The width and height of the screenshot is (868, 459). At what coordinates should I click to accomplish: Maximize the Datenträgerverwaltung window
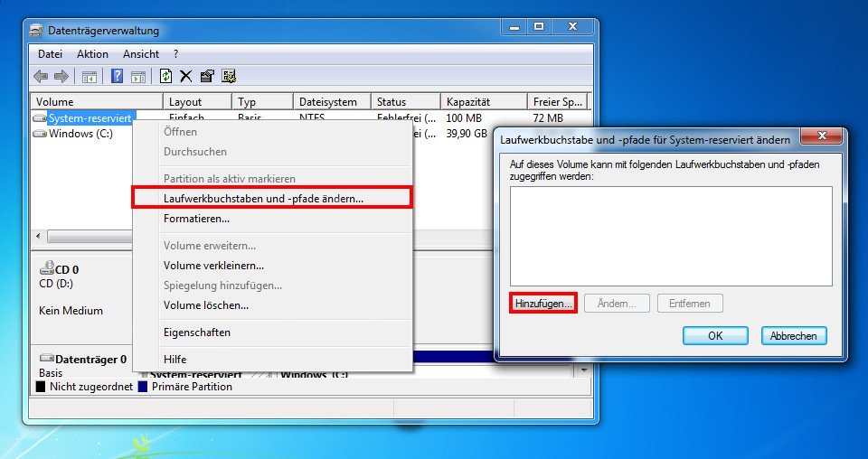click(x=539, y=26)
